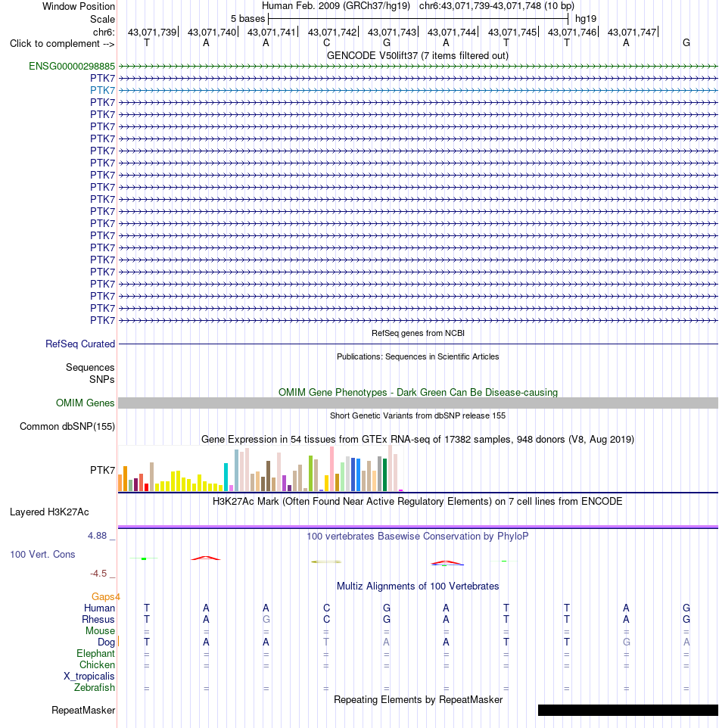
Task: Open Repeating Elements by RepeatMasker title
Action: [x=418, y=700]
